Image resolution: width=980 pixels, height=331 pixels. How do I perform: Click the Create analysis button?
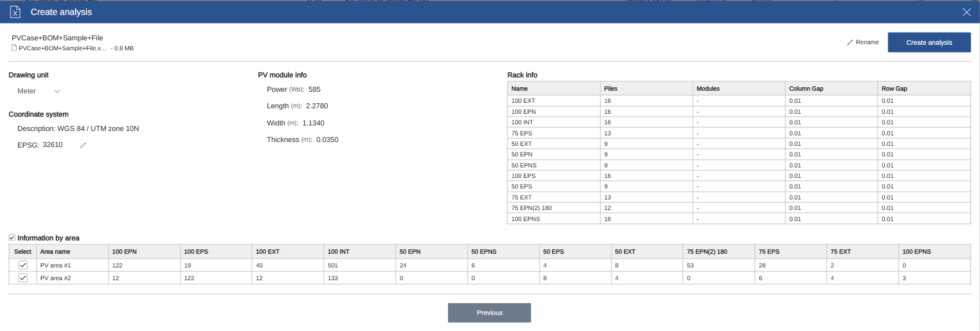coord(929,43)
